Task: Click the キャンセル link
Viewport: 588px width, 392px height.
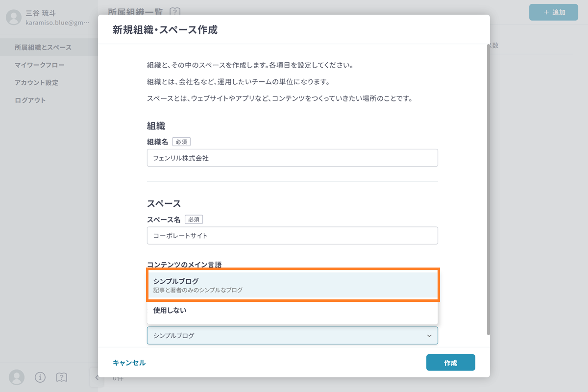Action: pos(129,363)
